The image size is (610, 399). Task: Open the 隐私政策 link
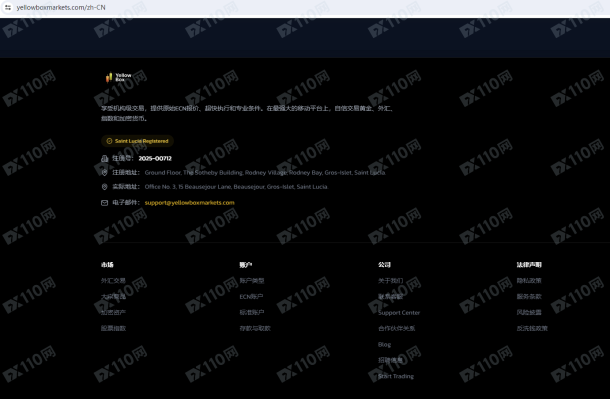[529, 280]
